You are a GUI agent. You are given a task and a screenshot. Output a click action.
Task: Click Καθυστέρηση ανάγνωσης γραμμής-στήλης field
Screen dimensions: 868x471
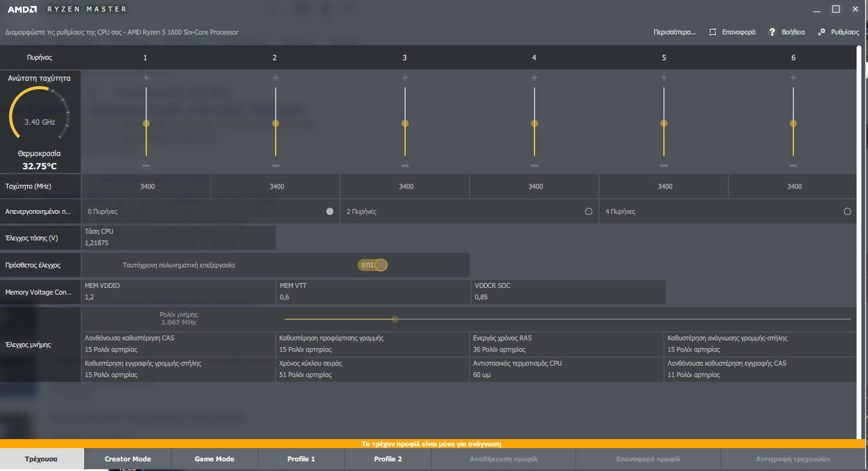point(761,344)
